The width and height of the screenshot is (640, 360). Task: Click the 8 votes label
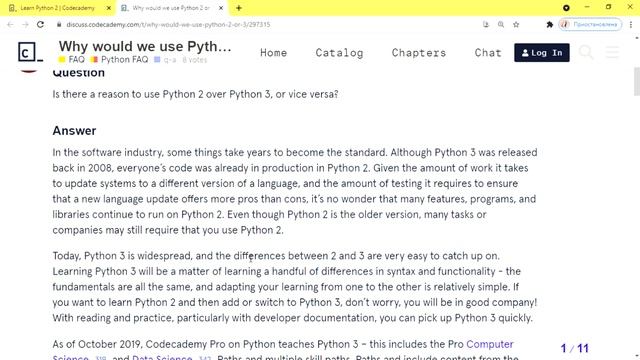[x=195, y=60]
